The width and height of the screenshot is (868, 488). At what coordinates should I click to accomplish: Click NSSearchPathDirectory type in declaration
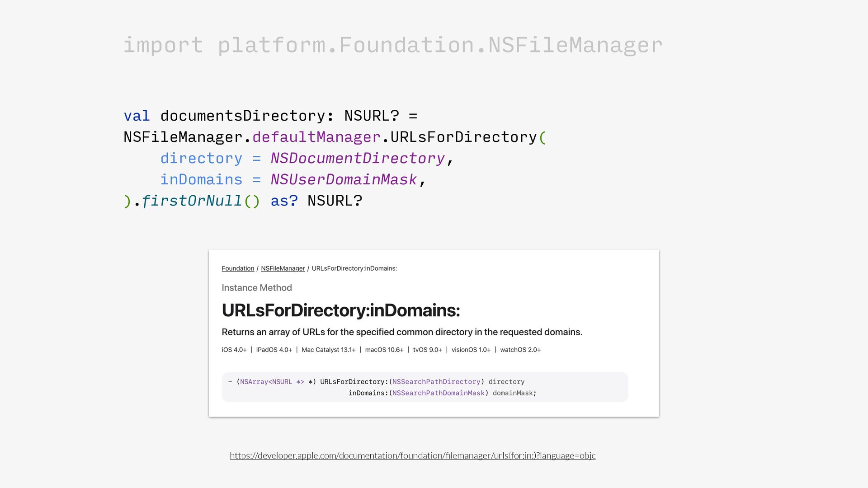436,382
